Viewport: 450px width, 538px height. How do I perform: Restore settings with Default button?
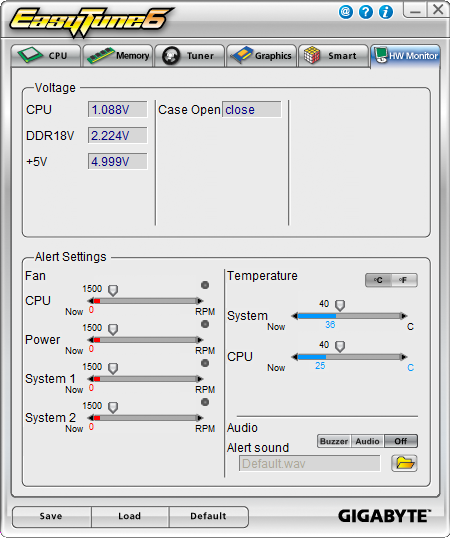click(x=209, y=516)
